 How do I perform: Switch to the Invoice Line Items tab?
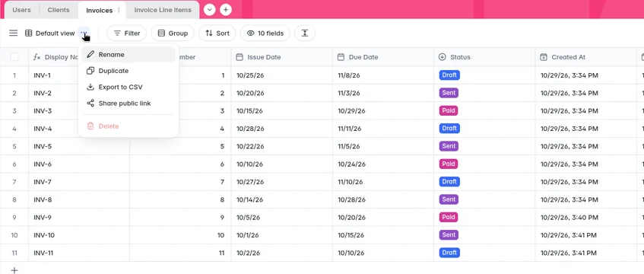pos(163,10)
